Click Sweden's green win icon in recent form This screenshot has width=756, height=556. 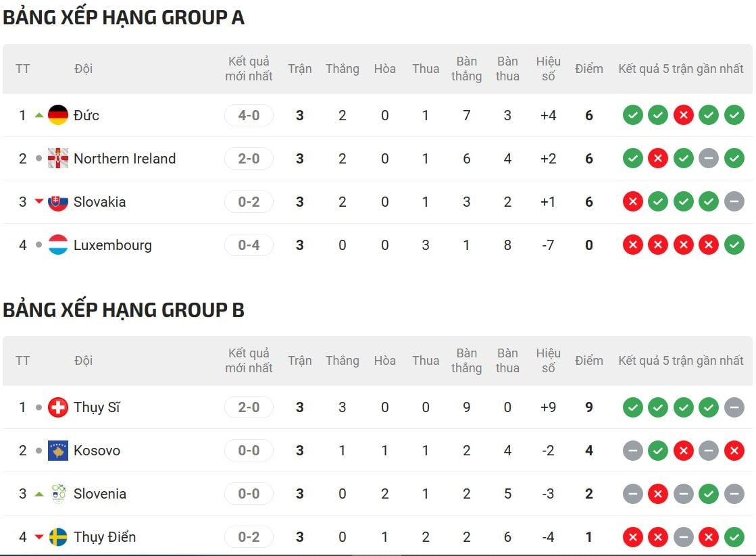point(734,537)
